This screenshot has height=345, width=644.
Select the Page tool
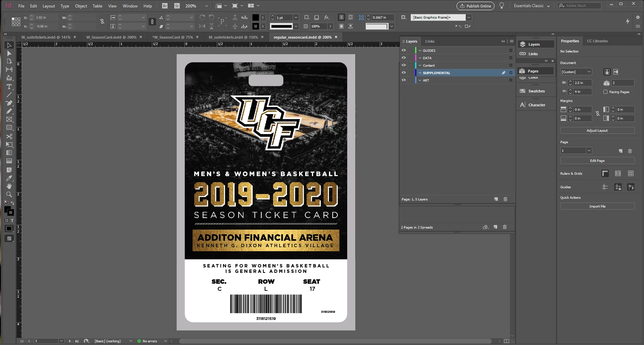point(9,61)
